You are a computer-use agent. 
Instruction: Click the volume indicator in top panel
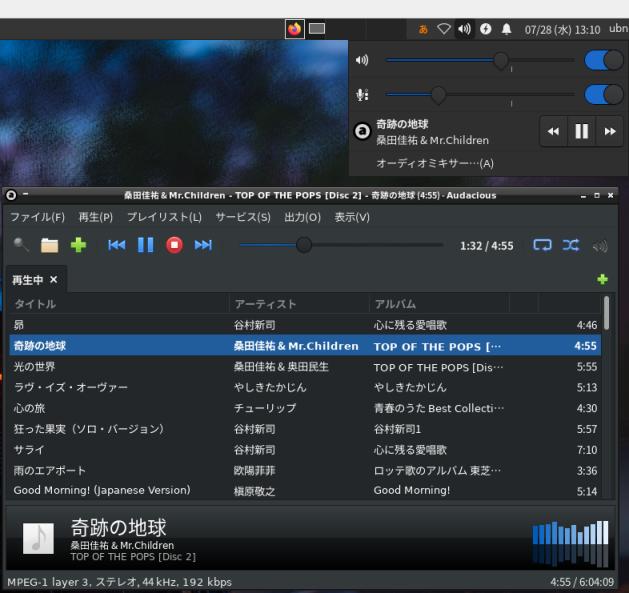point(465,29)
